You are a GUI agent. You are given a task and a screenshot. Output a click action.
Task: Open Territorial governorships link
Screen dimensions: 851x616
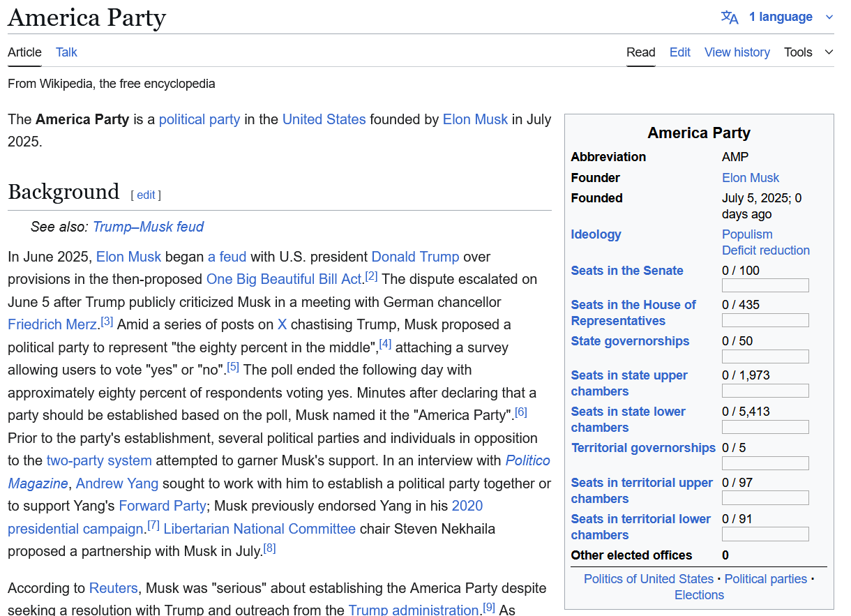644,448
